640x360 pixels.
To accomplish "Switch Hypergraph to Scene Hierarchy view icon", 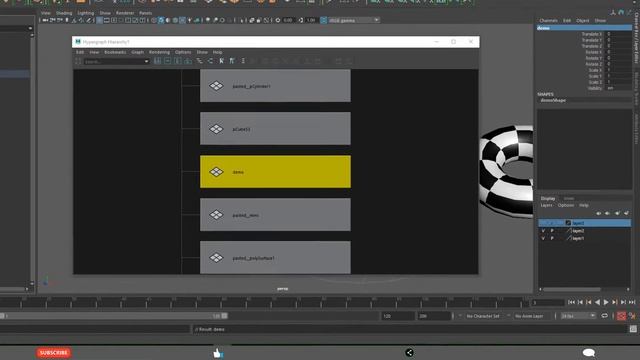I will click(x=200, y=61).
